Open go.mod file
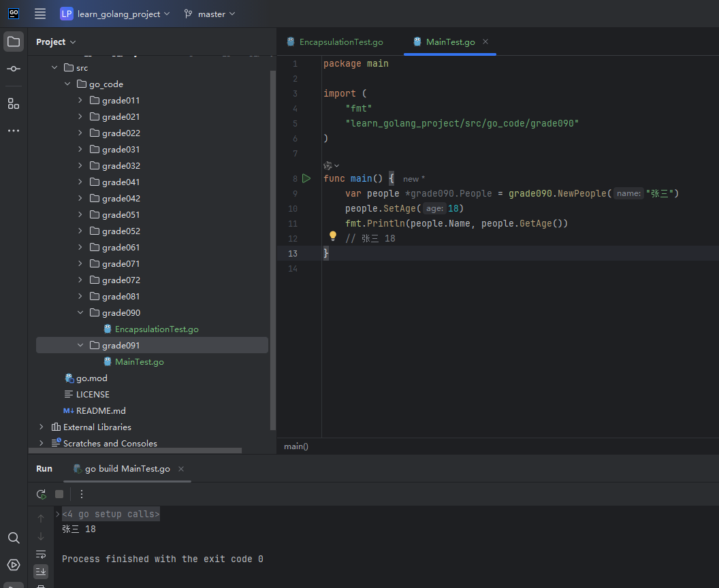 coord(91,378)
